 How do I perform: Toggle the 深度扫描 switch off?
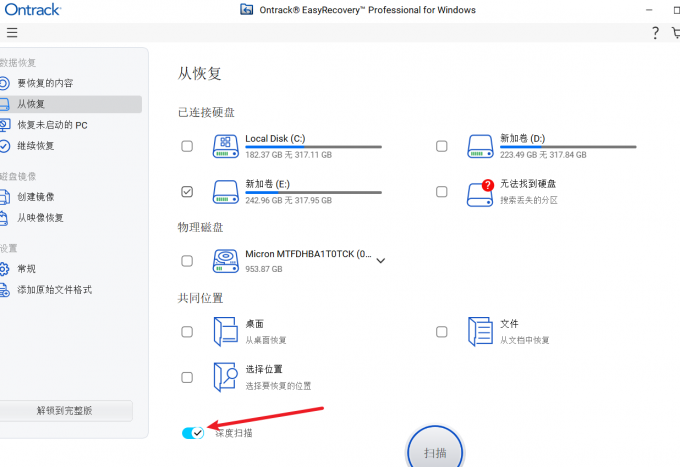(x=193, y=433)
